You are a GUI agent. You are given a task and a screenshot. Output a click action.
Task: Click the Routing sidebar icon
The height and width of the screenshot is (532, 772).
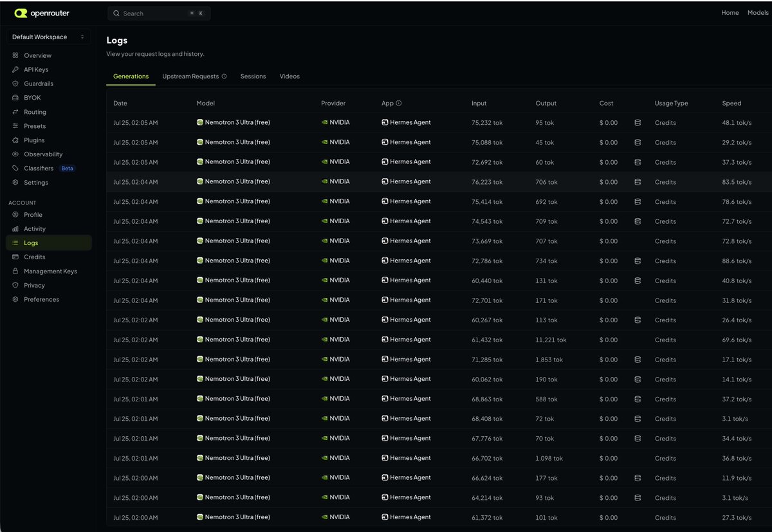[x=15, y=112]
